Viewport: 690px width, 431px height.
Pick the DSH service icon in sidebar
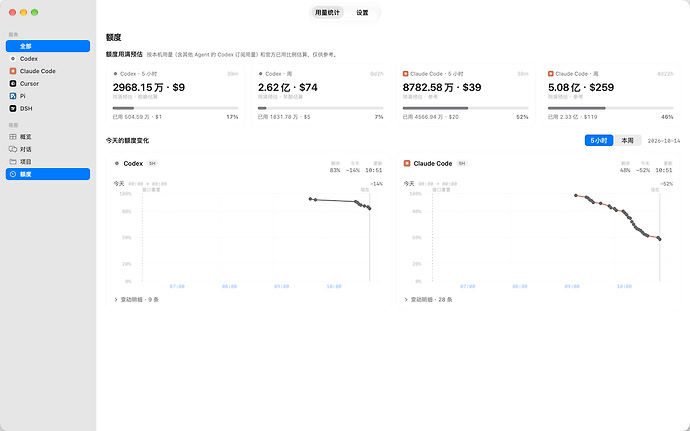[13, 108]
